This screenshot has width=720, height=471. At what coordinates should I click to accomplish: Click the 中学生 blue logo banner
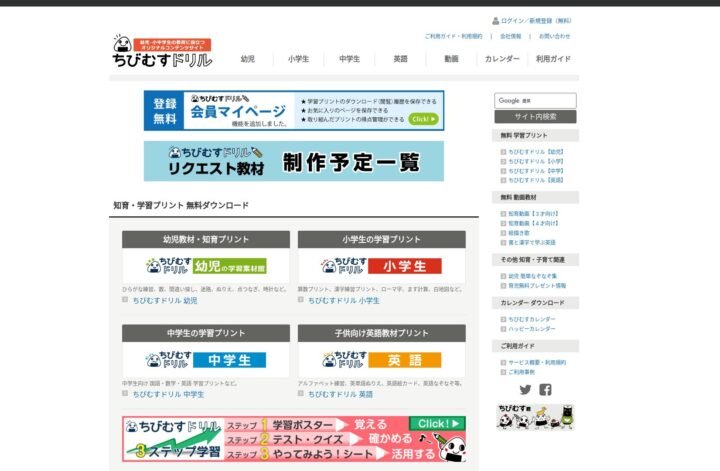205,360
